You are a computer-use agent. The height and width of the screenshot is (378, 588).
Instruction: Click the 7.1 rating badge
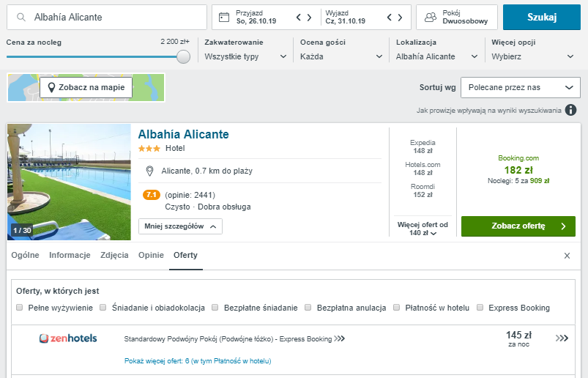[x=152, y=195]
